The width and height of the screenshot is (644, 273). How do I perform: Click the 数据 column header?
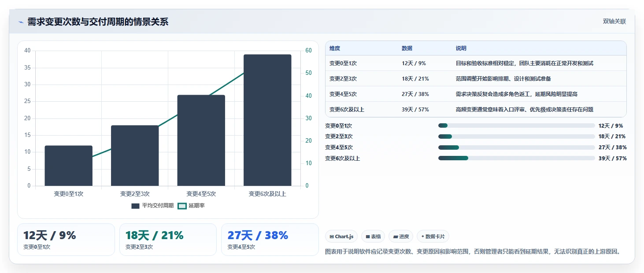pyautogui.click(x=407, y=48)
